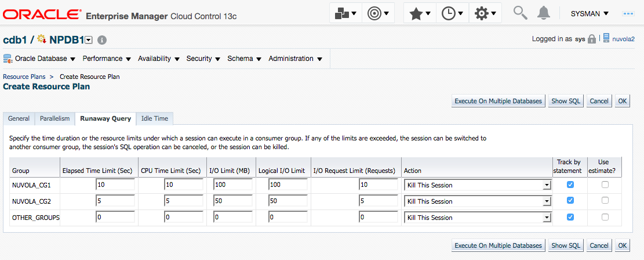Click I/O Limit (MB) field for NUVOLA_CG2
Screen dimensions: 644x260
[233, 201]
